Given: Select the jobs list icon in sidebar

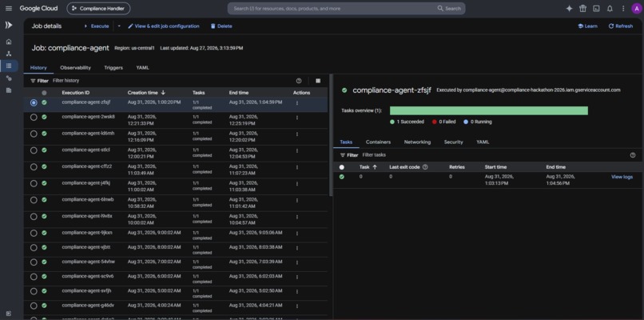Looking at the screenshot, I should (x=9, y=66).
